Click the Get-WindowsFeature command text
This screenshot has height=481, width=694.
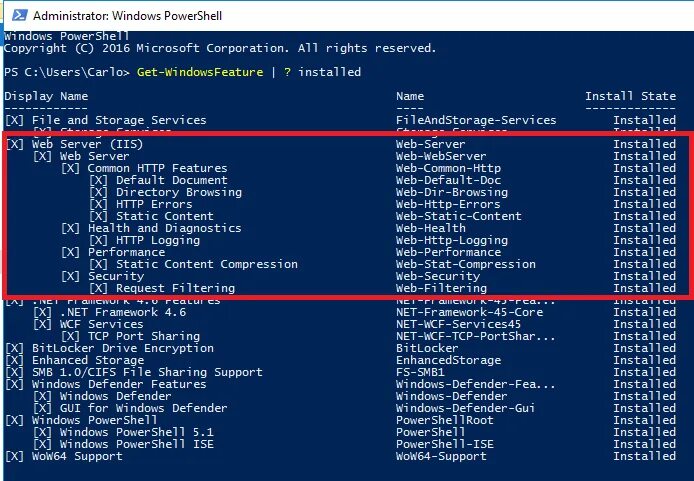tap(200, 72)
